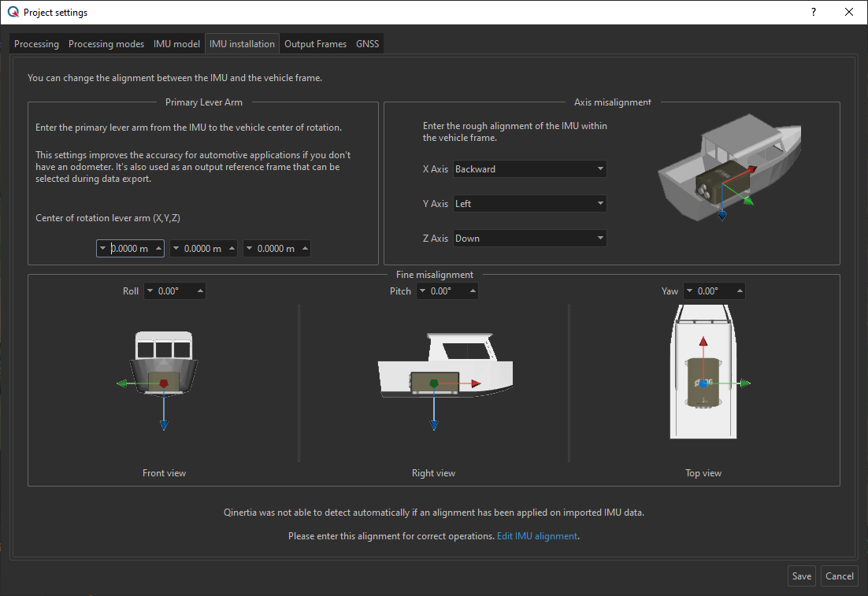The width and height of the screenshot is (868, 596).
Task: Click the help question mark button
Action: tap(813, 12)
